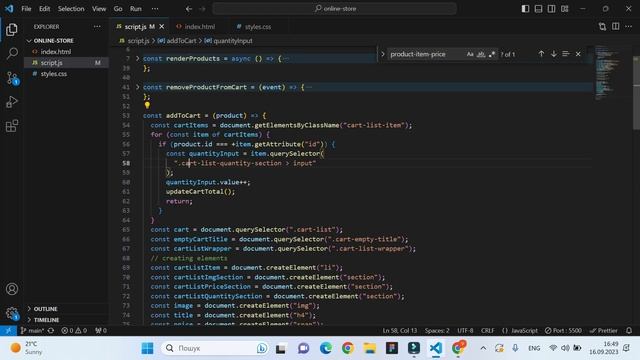
Task: Click Spaces: 2 indentation setting
Action: tap(437, 331)
